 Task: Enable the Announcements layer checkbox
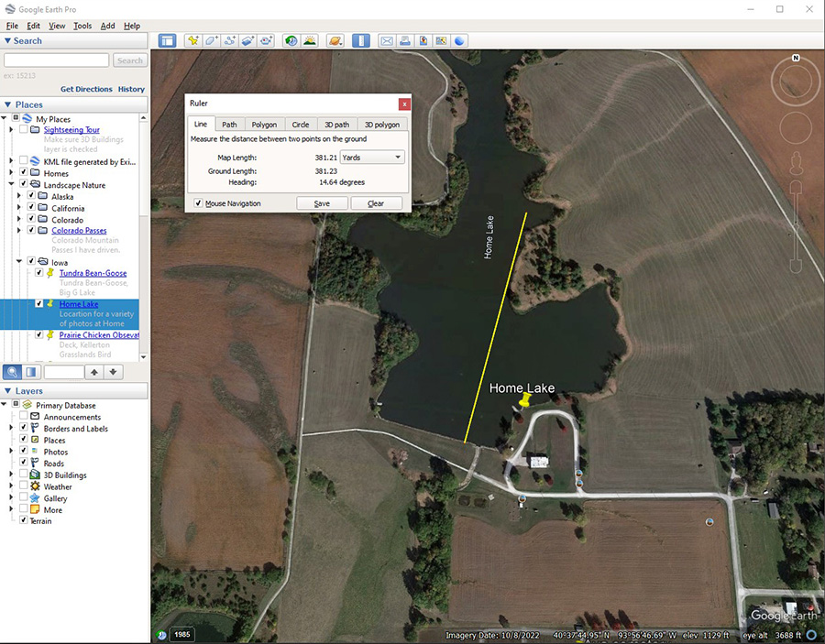[x=23, y=417]
